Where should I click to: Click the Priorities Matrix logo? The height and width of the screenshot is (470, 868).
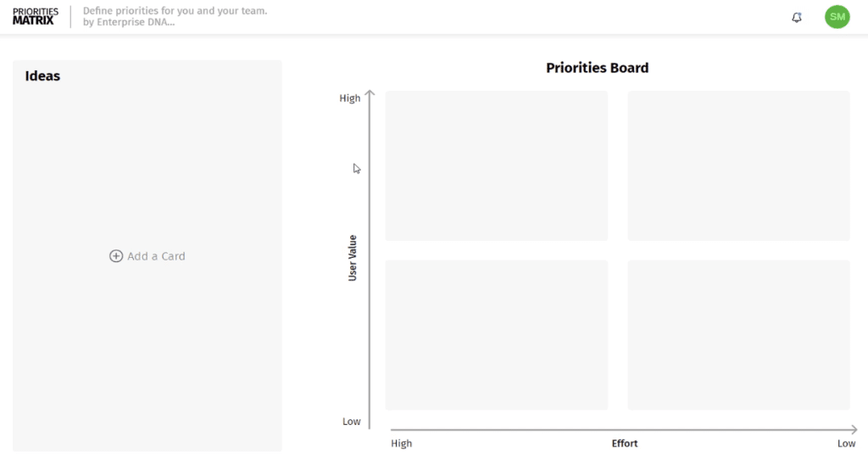tap(36, 17)
